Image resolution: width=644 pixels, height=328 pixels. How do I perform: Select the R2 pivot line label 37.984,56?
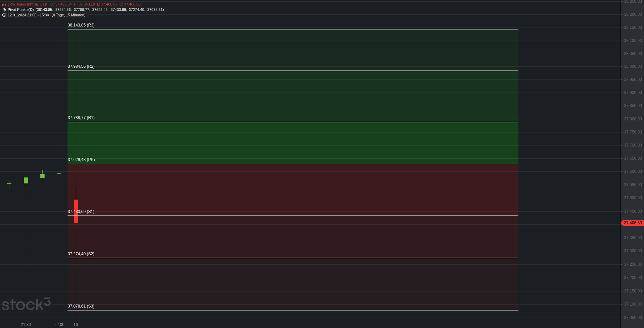click(x=81, y=66)
